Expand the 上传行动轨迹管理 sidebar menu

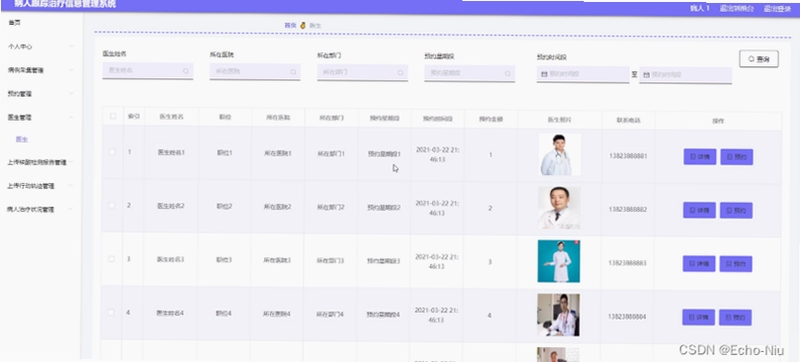(71, 186)
